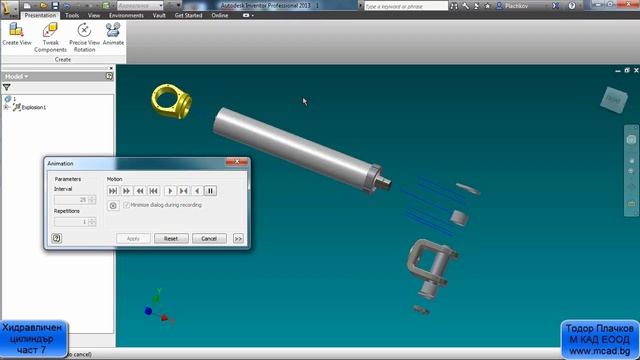
Task: Click the Help question mark icon in title bar
Action: pos(572,6)
